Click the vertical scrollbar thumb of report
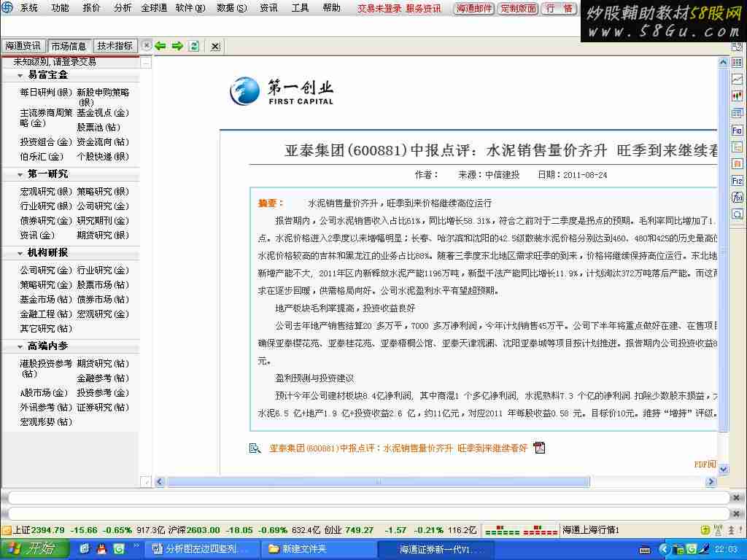Viewport: 747px width, 560px height. 723,249
